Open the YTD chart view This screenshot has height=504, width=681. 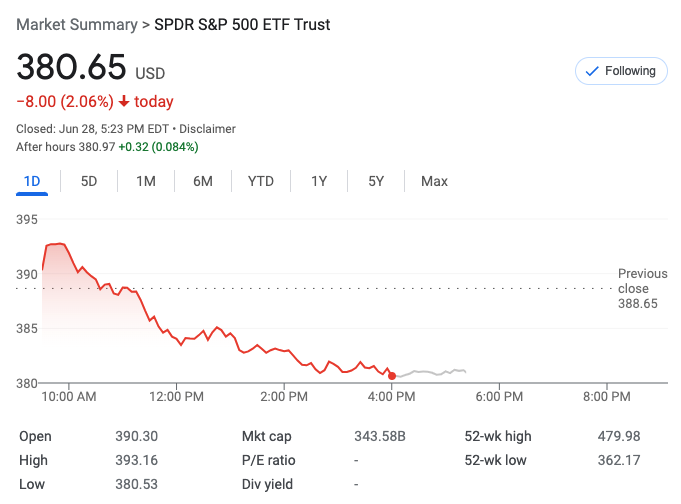point(261,181)
